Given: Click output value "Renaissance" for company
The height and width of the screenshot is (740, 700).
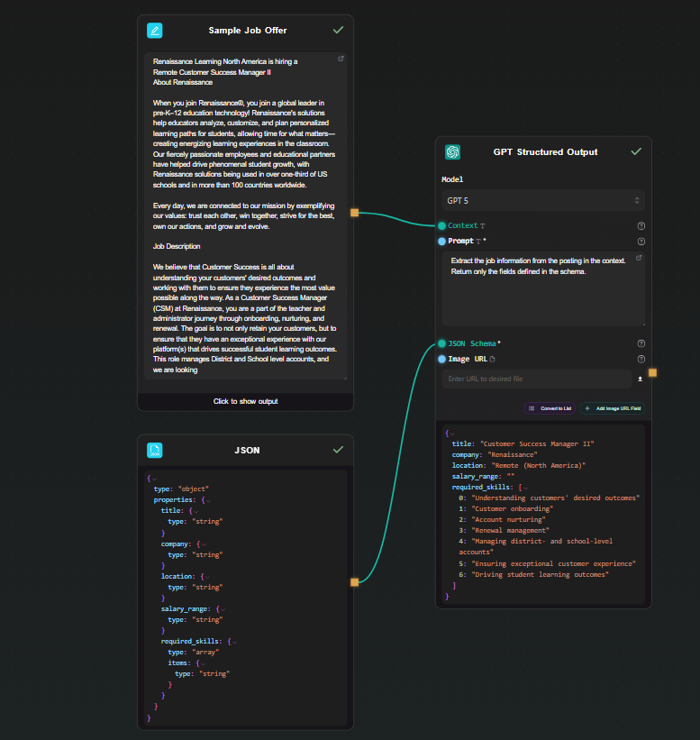Looking at the screenshot, I should click(x=513, y=455).
